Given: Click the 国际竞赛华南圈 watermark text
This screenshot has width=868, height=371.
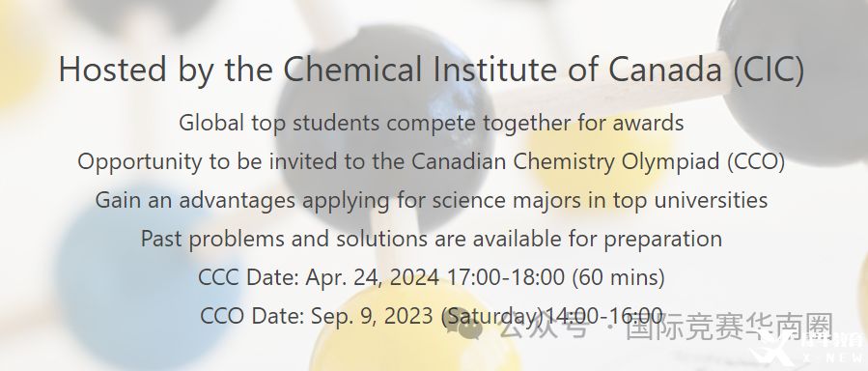Looking at the screenshot, I should coord(730,328).
